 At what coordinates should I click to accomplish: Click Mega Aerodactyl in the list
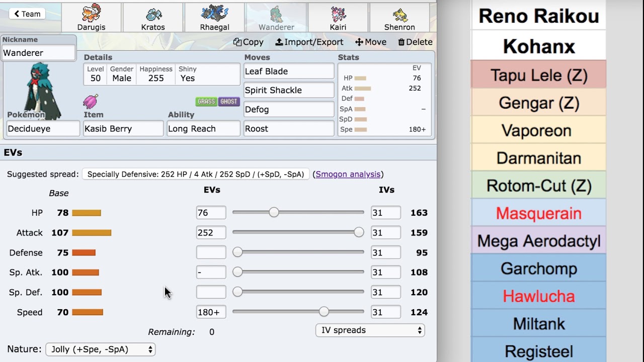[538, 241]
